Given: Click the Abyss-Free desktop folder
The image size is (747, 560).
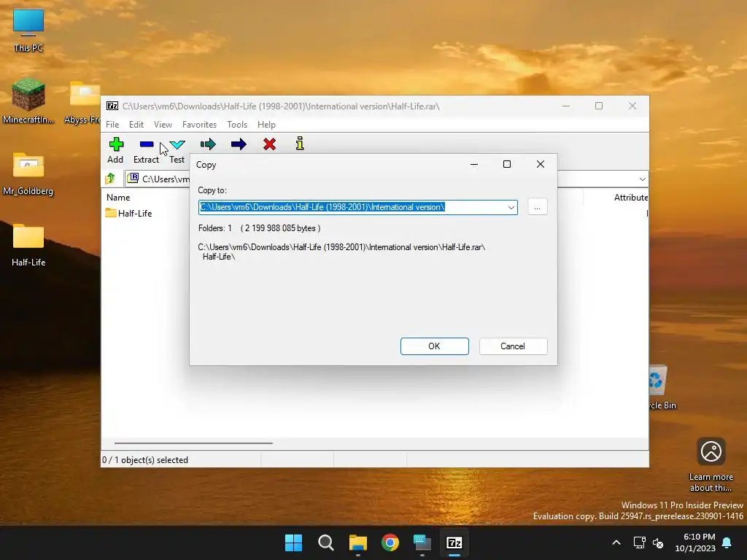Looking at the screenshot, I should [x=84, y=102].
